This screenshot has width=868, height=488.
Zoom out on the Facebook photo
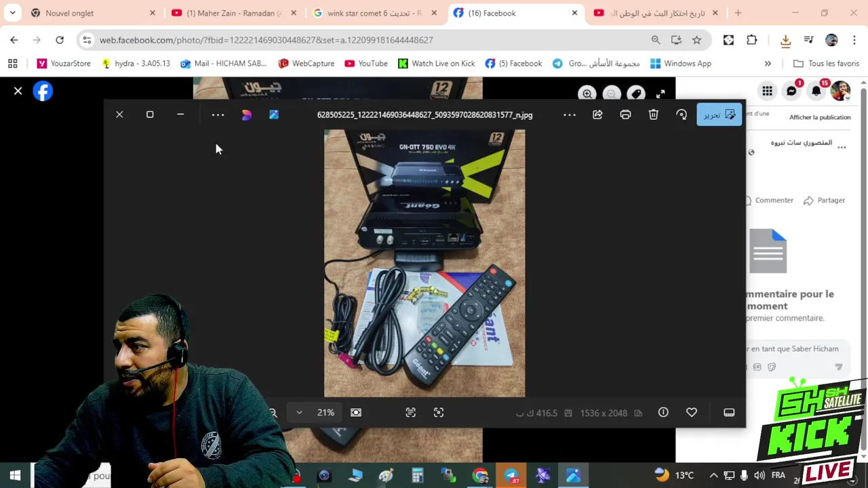coord(612,94)
